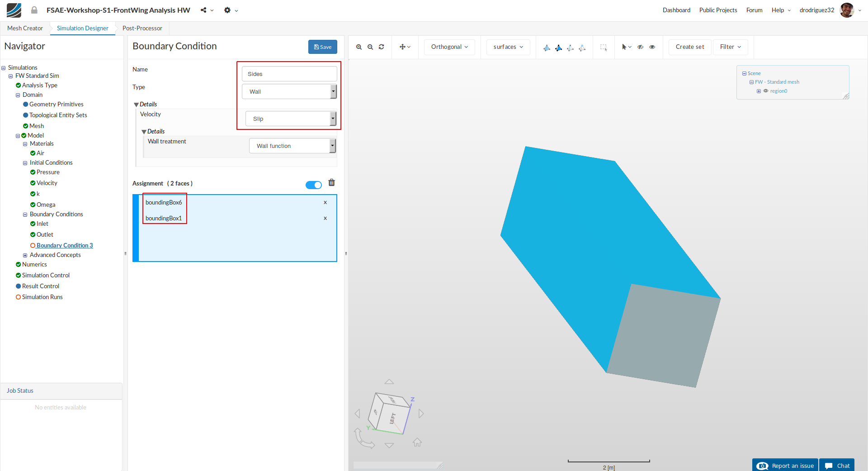The width and height of the screenshot is (868, 471).
Task: Click the LEFT face of orientation cube
Action: pyautogui.click(x=393, y=418)
